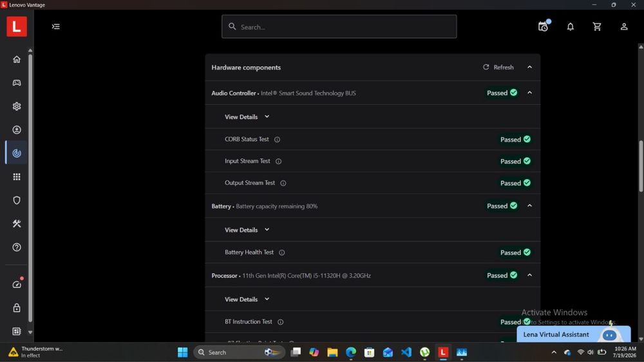The image size is (644, 362).
Task: Click the main page vertical scrollbar thumb
Action: pos(641,166)
